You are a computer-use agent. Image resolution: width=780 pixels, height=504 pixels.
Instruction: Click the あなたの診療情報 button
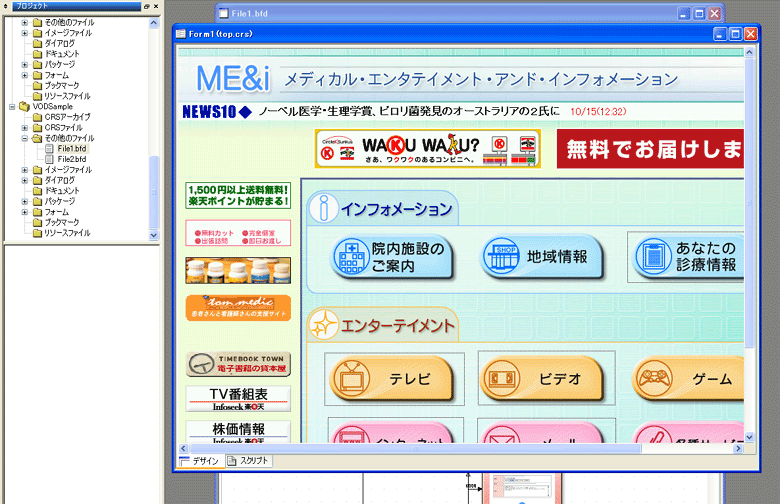(688, 257)
